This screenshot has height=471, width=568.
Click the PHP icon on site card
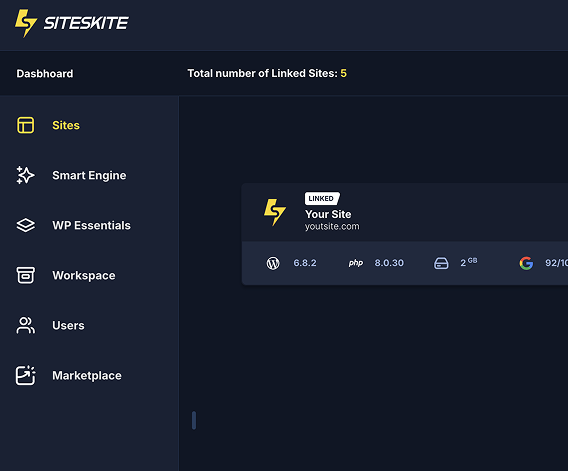[356, 263]
